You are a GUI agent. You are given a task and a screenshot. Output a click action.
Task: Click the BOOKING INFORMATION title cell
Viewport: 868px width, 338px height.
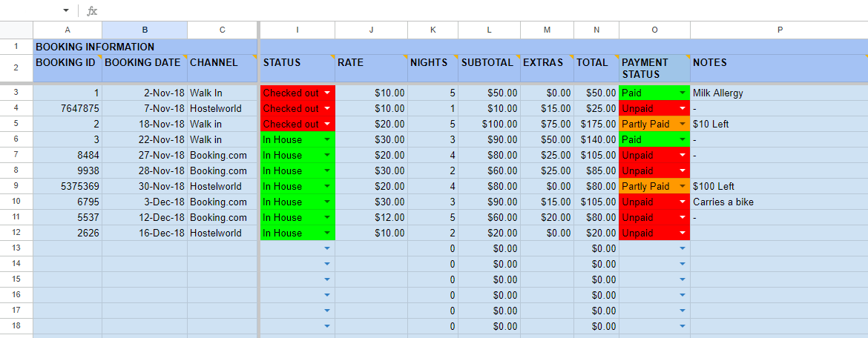point(145,47)
